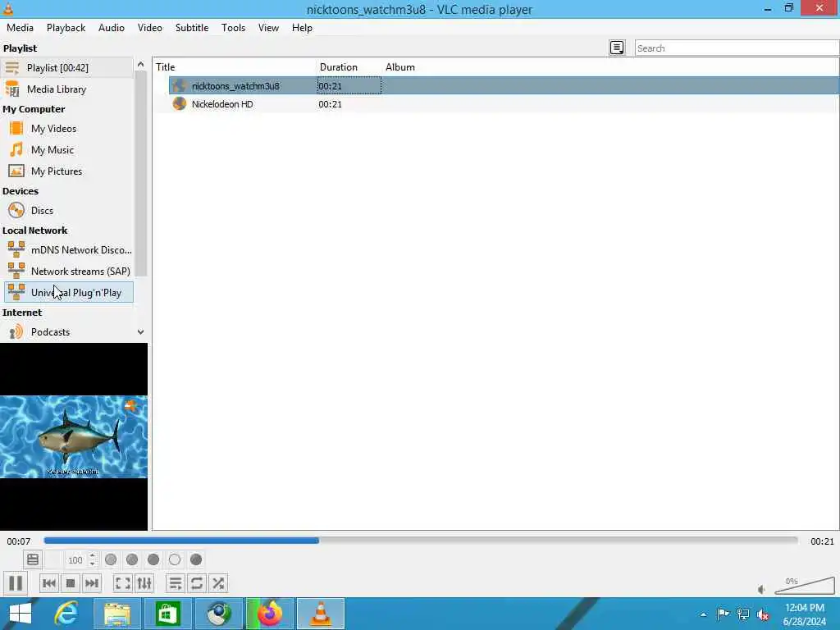This screenshot has height=630, width=840.
Task: Sort playlist by Duration column header
Action: tap(349, 67)
